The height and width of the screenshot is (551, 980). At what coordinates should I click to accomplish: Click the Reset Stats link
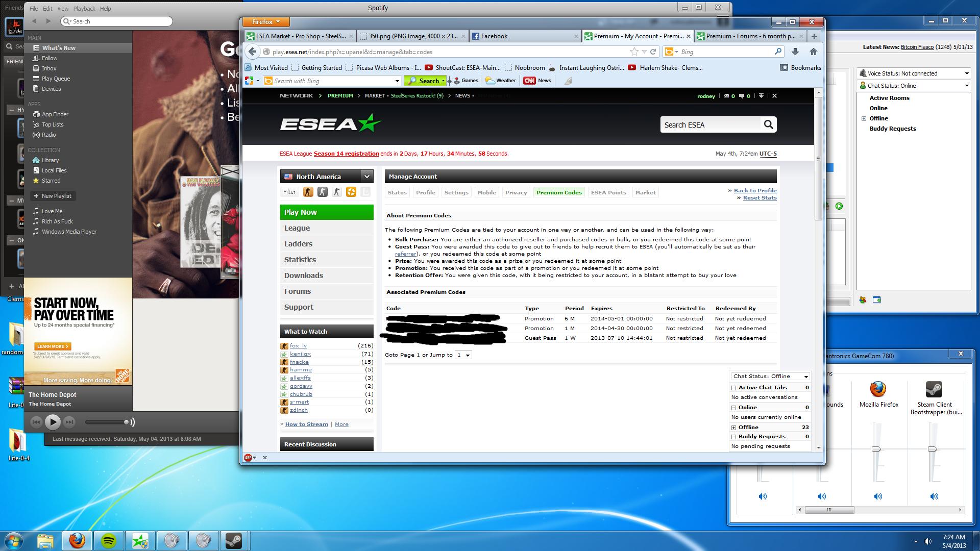(x=759, y=197)
